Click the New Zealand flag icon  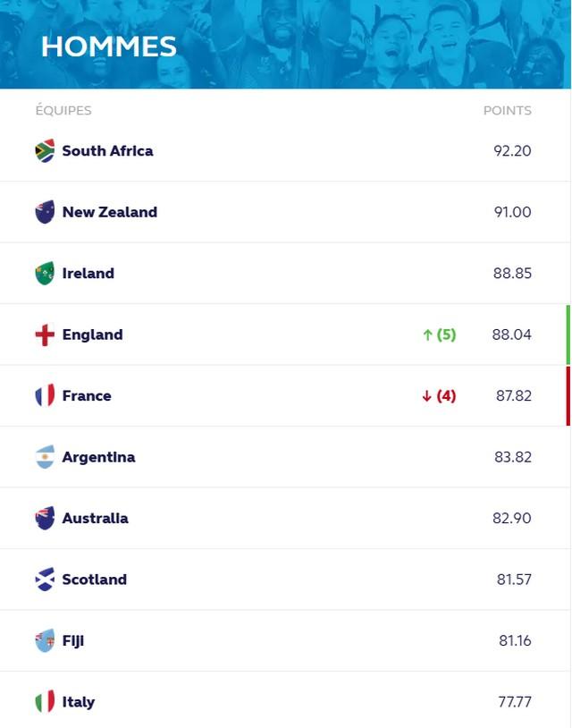point(45,212)
